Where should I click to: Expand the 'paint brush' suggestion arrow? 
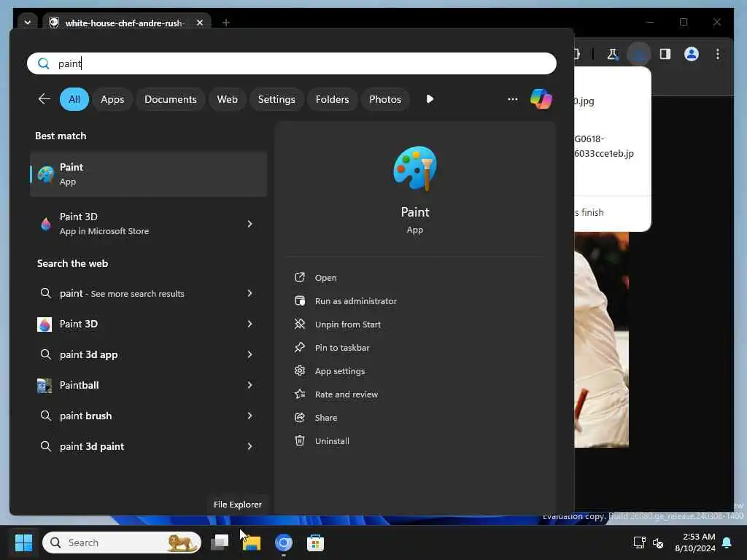249,416
